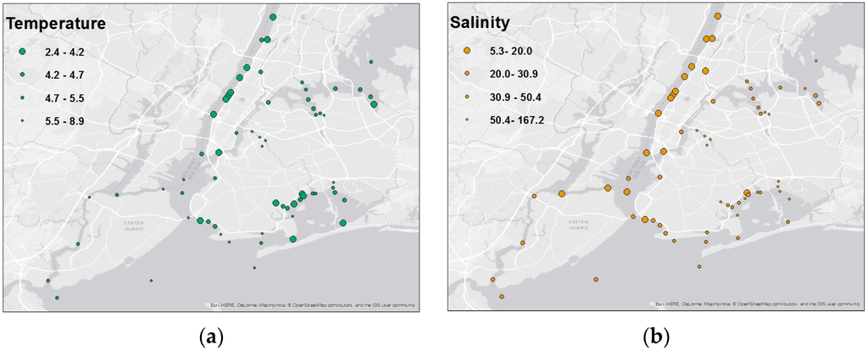Viewport: 868px width, 351px height.
Task: Select the 2.4 - 4.2 range label
Action: (x=64, y=53)
